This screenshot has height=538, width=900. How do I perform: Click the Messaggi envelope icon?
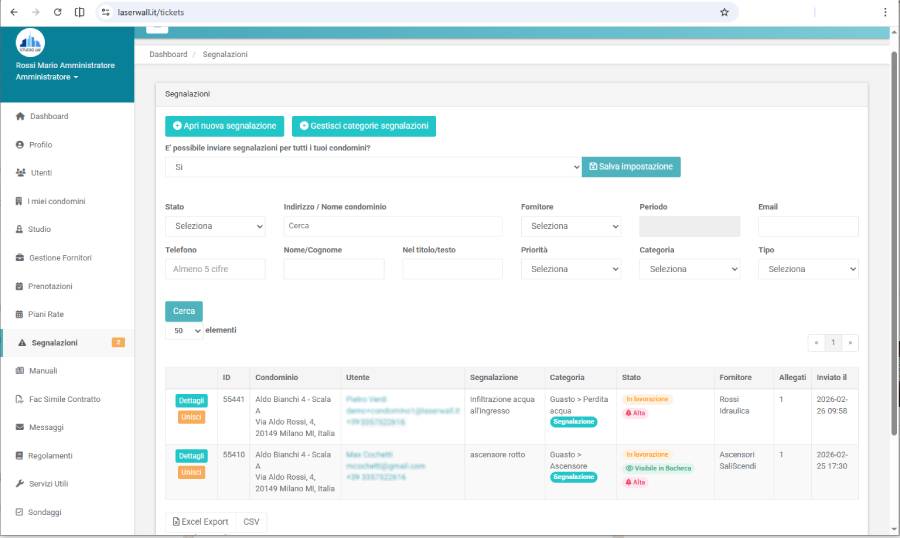(x=20, y=427)
